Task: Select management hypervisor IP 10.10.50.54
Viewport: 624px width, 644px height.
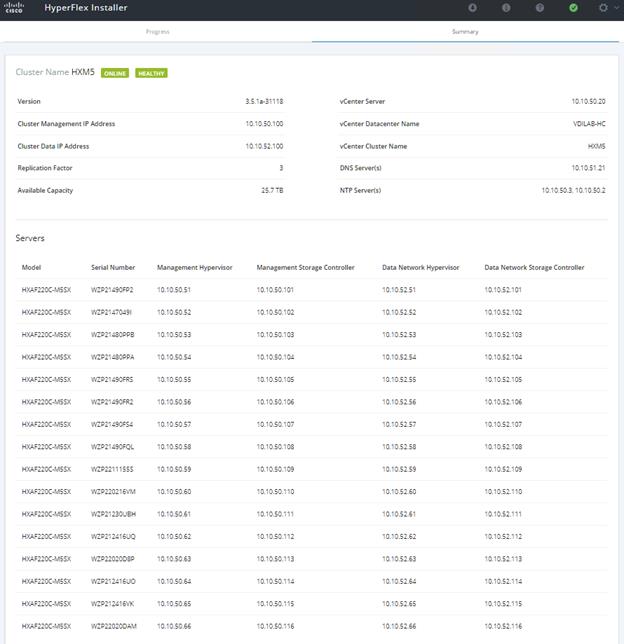Action: (x=174, y=357)
